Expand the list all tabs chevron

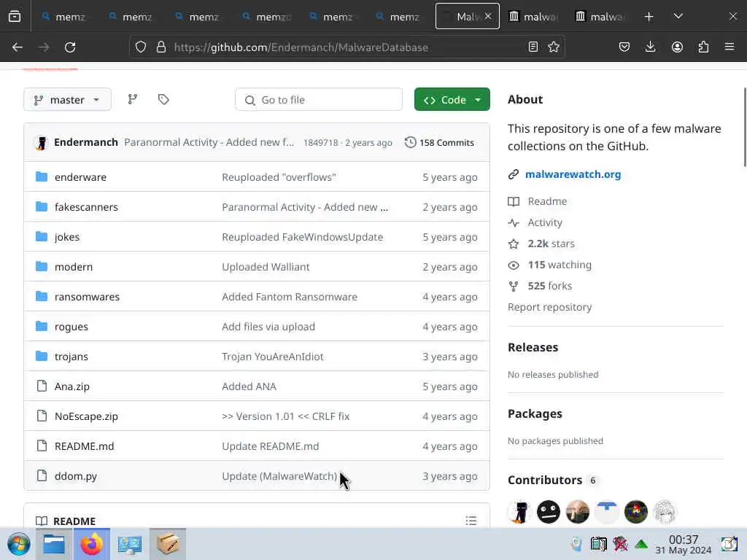[678, 17]
